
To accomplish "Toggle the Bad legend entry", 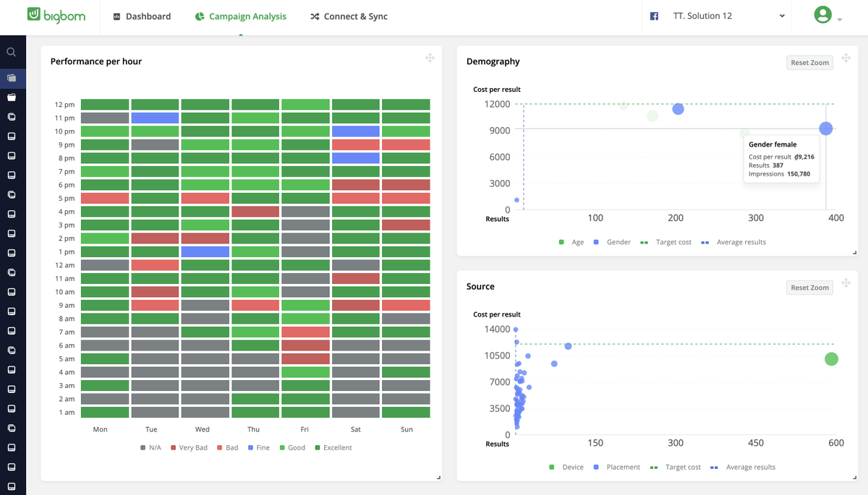I will point(227,448).
